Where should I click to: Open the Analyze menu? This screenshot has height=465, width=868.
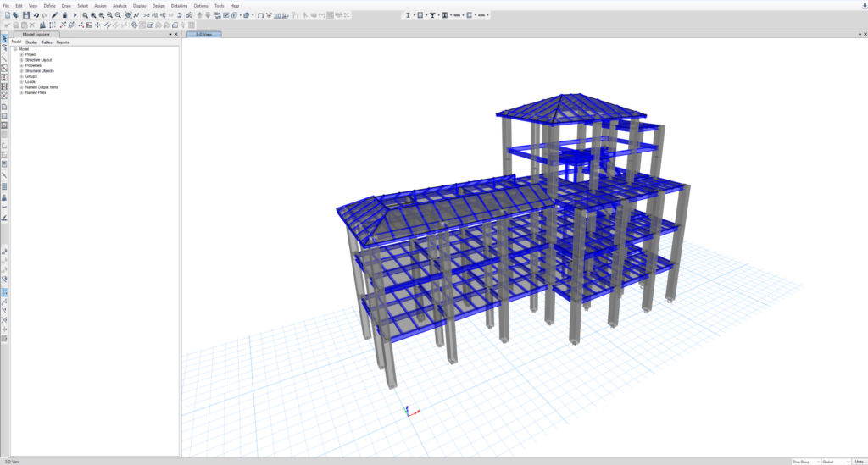(x=120, y=5)
